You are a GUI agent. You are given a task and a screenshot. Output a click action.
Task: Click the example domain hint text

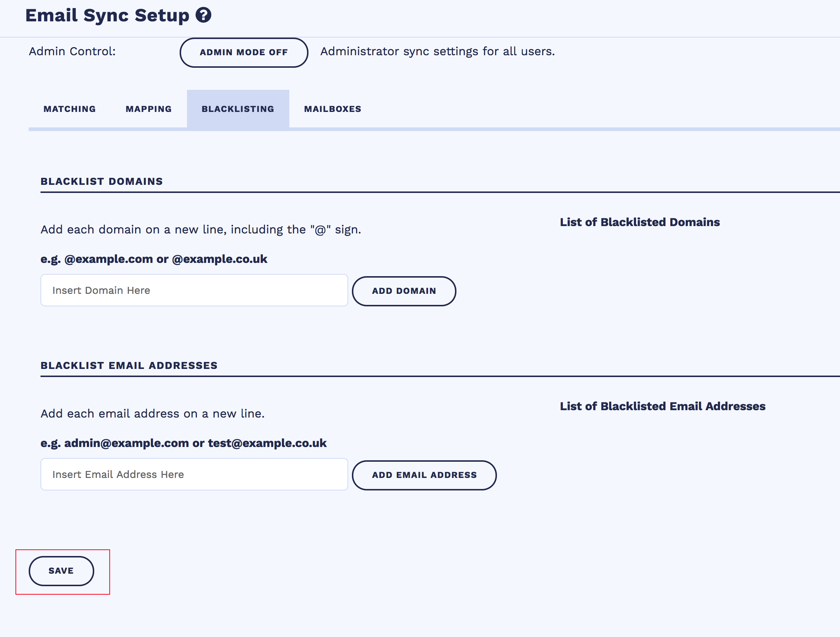pyautogui.click(x=154, y=259)
